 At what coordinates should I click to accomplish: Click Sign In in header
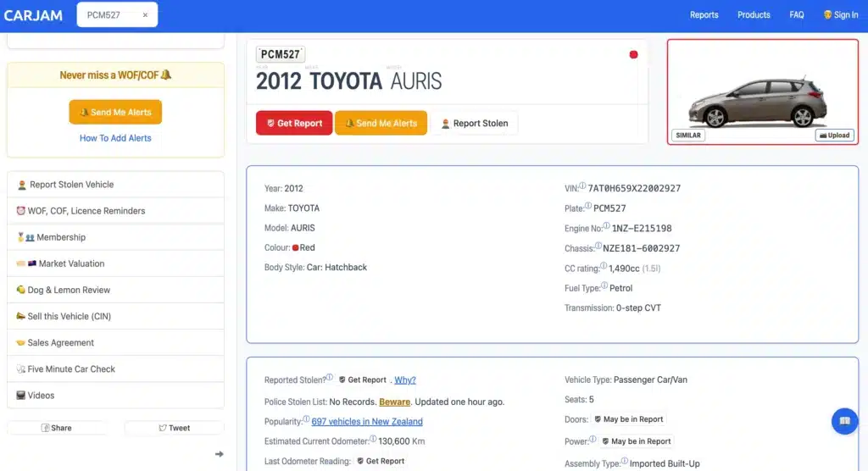[x=841, y=15]
